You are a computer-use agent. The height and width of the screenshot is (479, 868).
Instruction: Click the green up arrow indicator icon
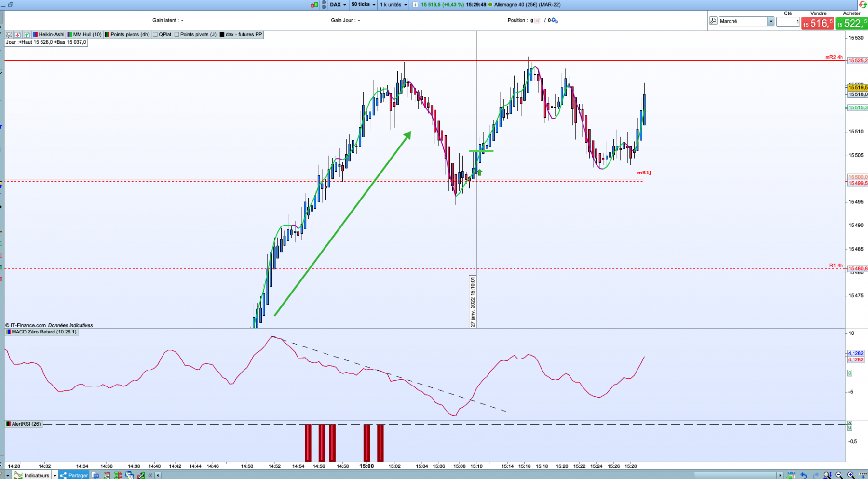(x=27, y=35)
